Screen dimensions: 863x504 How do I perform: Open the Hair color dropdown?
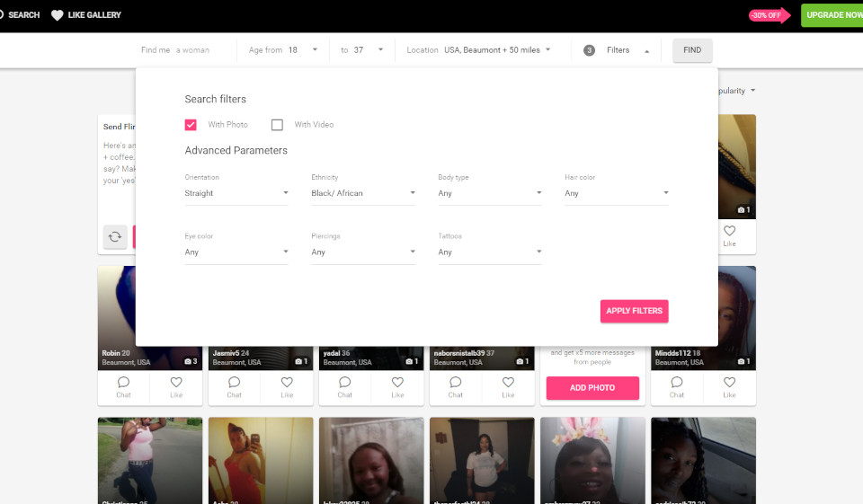(x=617, y=193)
